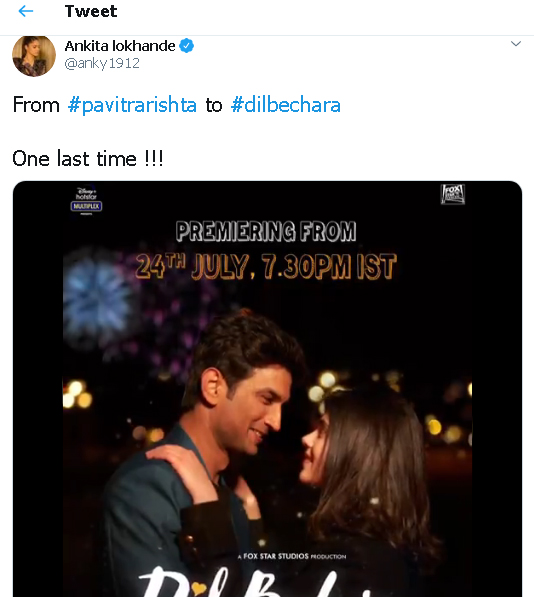Open the #pavitrarishta hashtag
The width and height of the screenshot is (534, 597).
(132, 105)
